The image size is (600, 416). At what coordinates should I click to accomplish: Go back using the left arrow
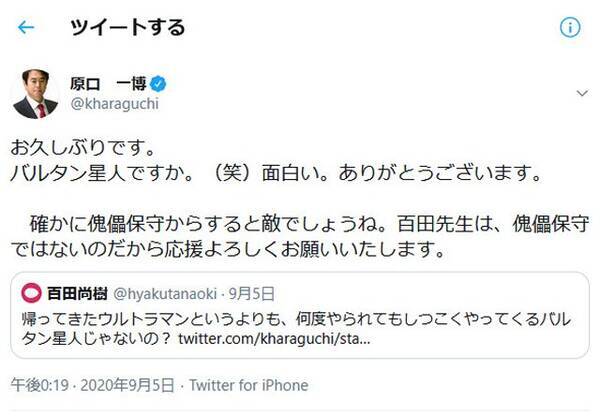tap(25, 27)
